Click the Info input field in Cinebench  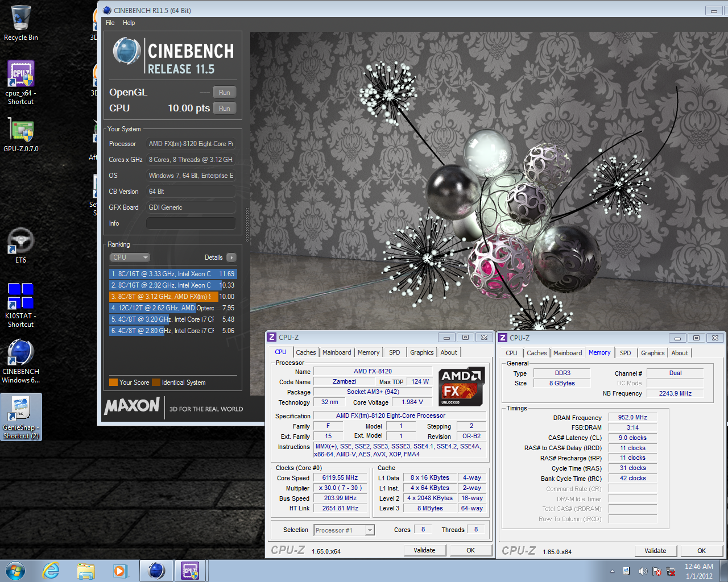[191, 223]
